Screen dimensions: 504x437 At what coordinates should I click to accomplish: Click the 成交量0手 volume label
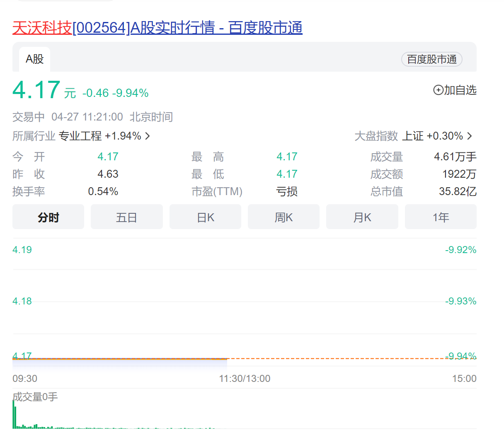pyautogui.click(x=35, y=397)
